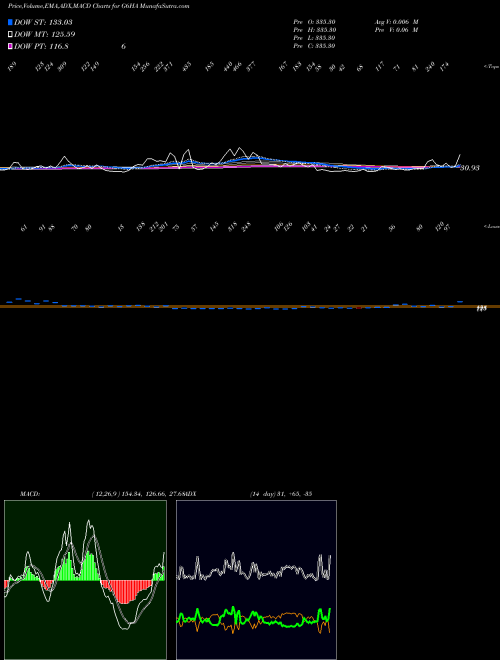
Task: Click the DOW MT value label
Action: pos(44,34)
